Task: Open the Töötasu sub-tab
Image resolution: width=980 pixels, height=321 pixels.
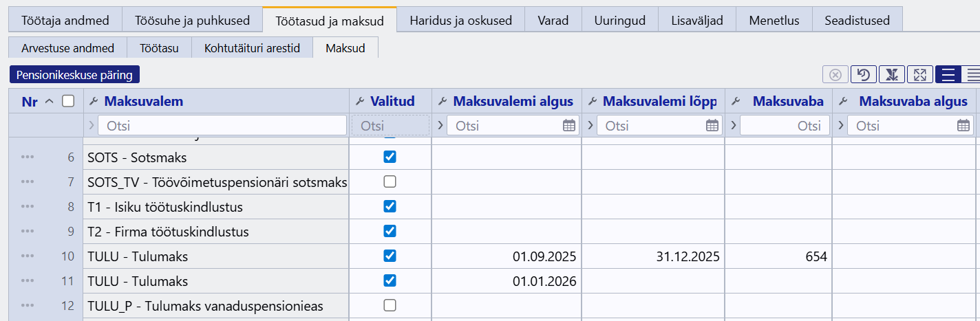Action: point(159,49)
